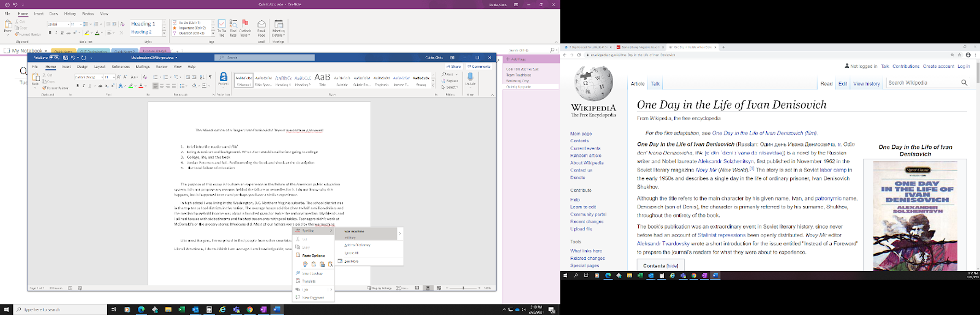Open the Draw tab in OneNote

pyautogui.click(x=54, y=13)
